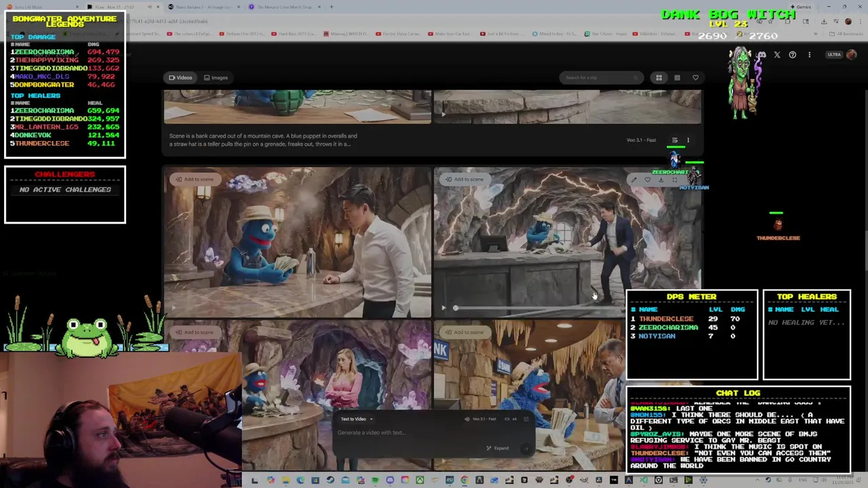Click the 'Search for a clip' field
Viewport: 868px width, 488px height.
[601, 77]
